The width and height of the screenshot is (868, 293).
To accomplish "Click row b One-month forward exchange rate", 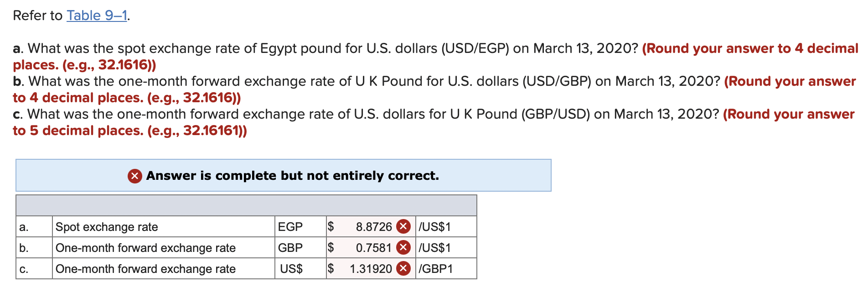I will 145,248.
